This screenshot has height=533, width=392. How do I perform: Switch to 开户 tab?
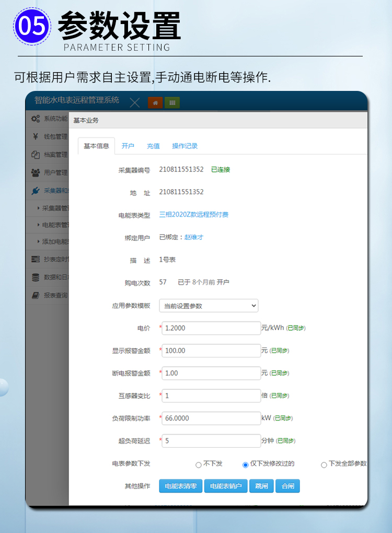pos(128,146)
